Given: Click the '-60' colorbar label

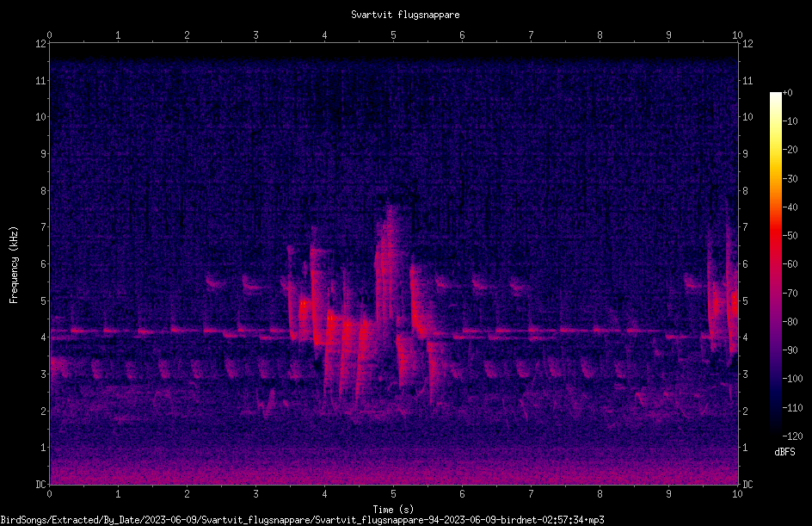Looking at the screenshot, I should tap(790, 264).
